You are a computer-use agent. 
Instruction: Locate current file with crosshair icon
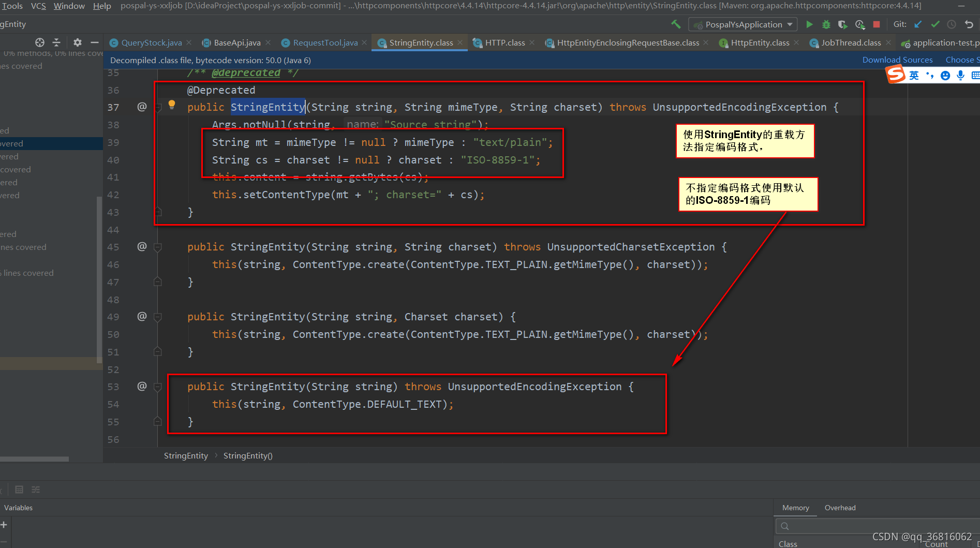40,42
